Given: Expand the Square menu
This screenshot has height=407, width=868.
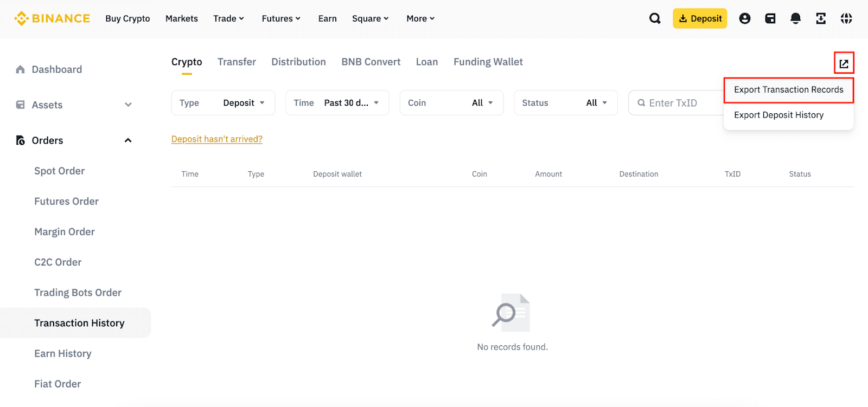Looking at the screenshot, I should pyautogui.click(x=371, y=18).
